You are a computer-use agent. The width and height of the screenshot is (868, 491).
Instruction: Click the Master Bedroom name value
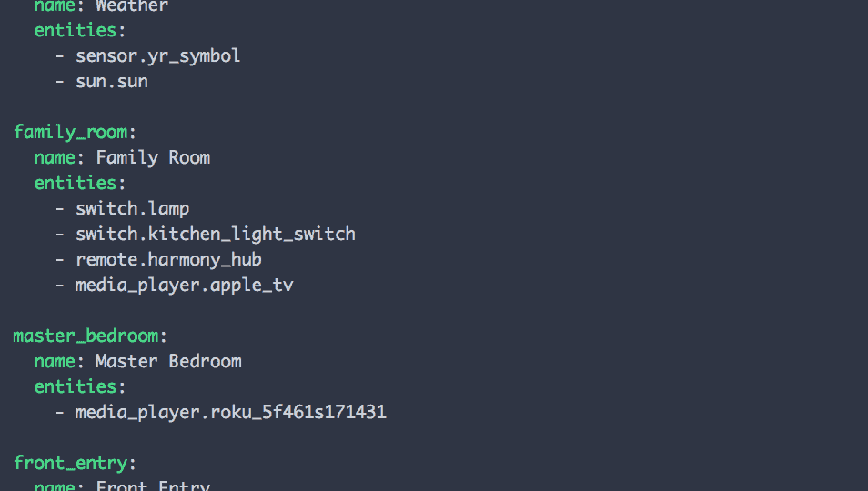pyautogui.click(x=169, y=362)
